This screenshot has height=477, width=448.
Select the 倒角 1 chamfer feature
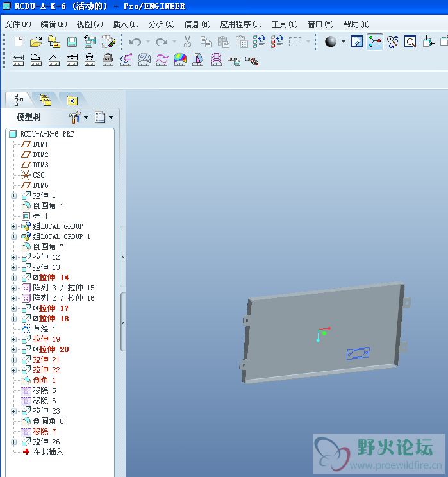tap(38, 380)
